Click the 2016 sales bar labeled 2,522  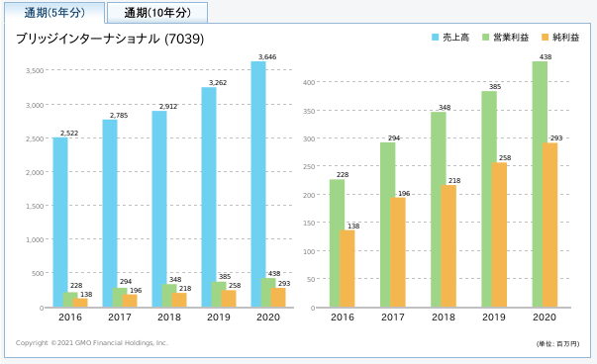point(60,223)
